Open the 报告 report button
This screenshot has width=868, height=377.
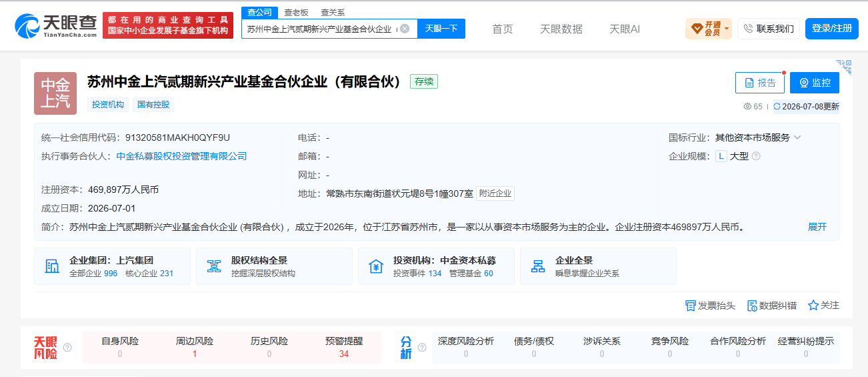pyautogui.click(x=760, y=83)
